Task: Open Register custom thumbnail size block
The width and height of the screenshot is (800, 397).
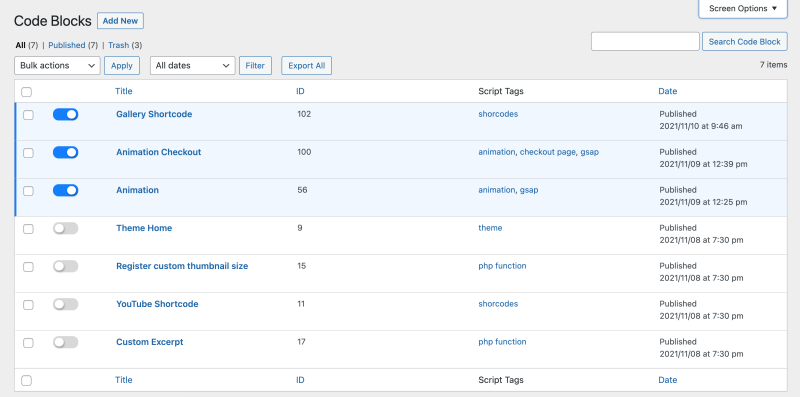Action: pyautogui.click(x=182, y=266)
